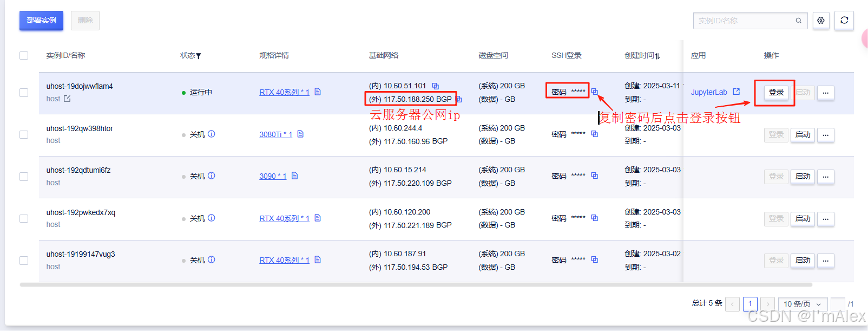Show shutdown info for uhost-192qw398htor

point(212,134)
